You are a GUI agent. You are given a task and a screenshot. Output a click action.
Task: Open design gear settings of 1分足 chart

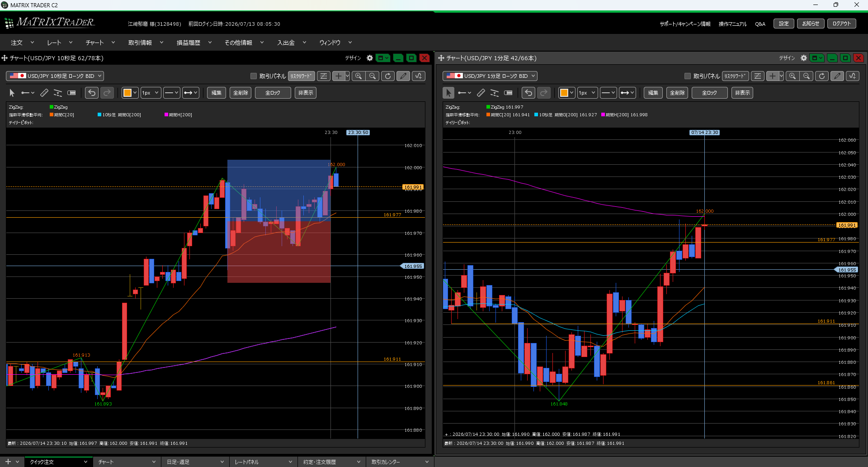[804, 58]
